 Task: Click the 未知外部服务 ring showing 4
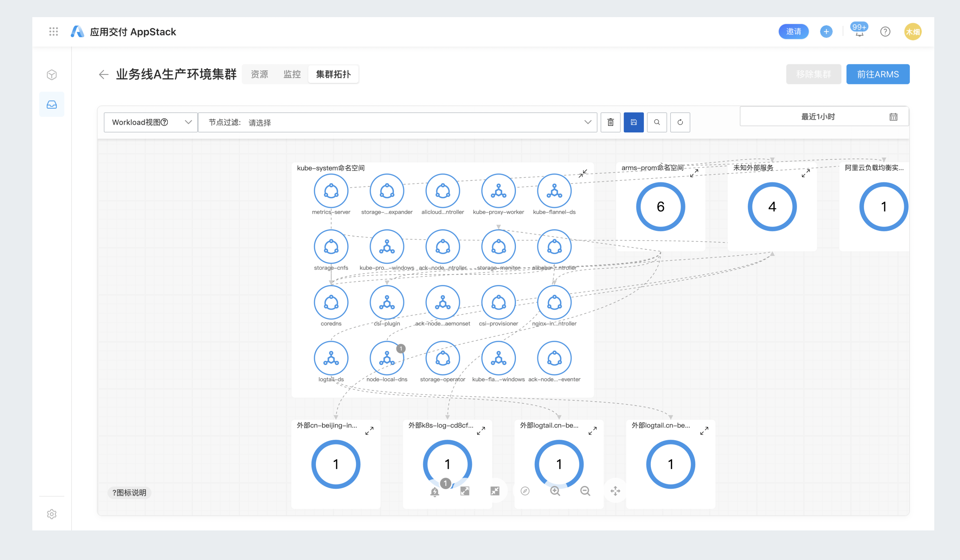pos(772,207)
